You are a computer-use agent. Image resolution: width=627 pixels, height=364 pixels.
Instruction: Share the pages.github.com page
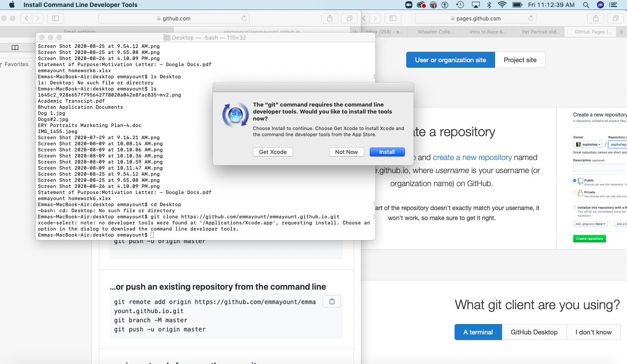(595, 18)
